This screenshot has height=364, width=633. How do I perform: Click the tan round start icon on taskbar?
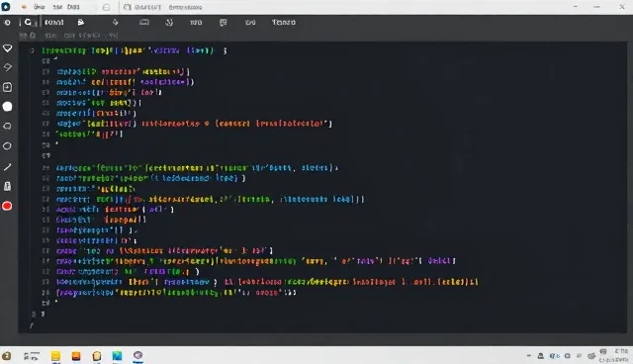pyautogui.click(x=6, y=356)
